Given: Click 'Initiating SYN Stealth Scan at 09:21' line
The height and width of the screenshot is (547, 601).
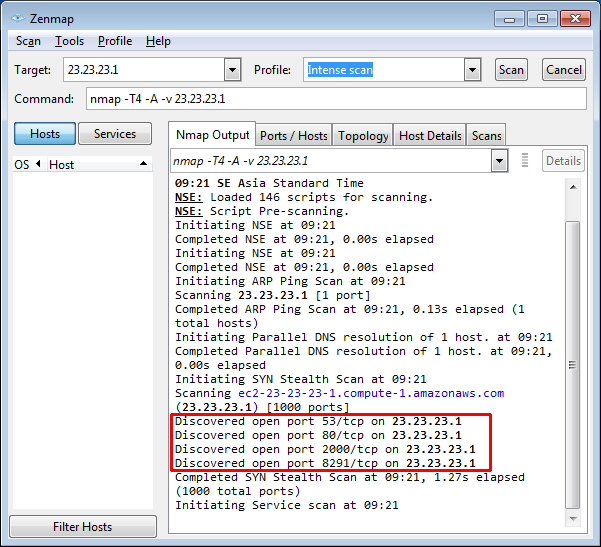Looking at the screenshot, I should coord(300,379).
